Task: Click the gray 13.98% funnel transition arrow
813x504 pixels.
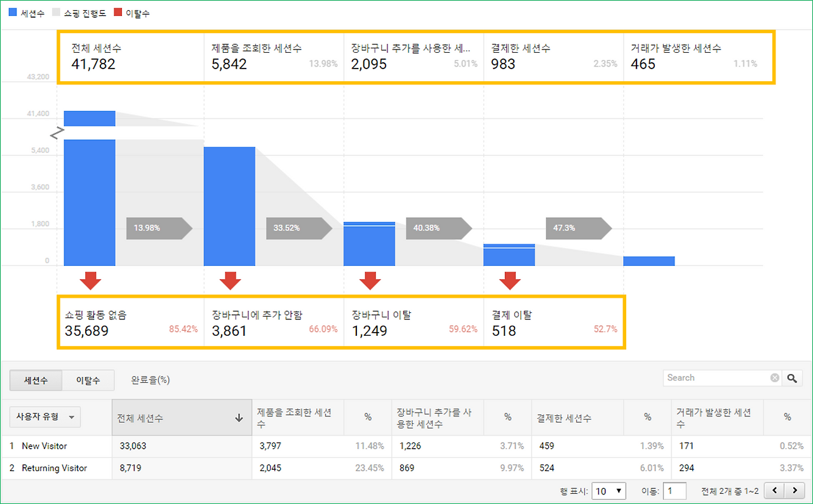Action: tap(159, 229)
